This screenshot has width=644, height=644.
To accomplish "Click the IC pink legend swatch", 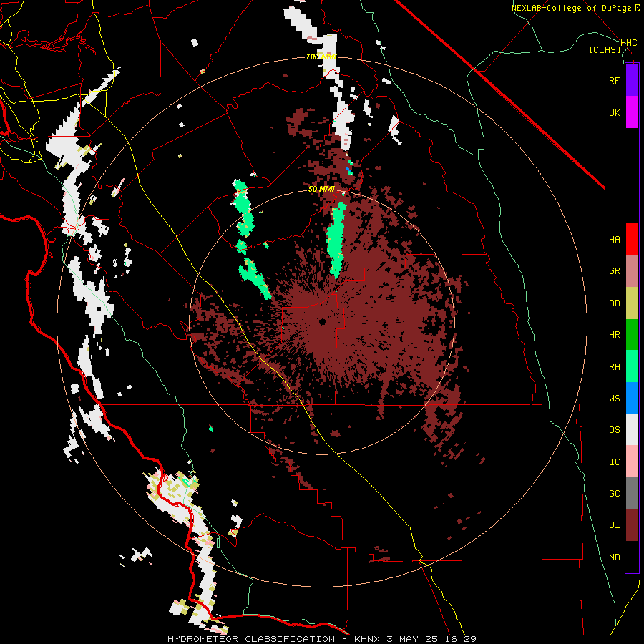I will 632,462.
